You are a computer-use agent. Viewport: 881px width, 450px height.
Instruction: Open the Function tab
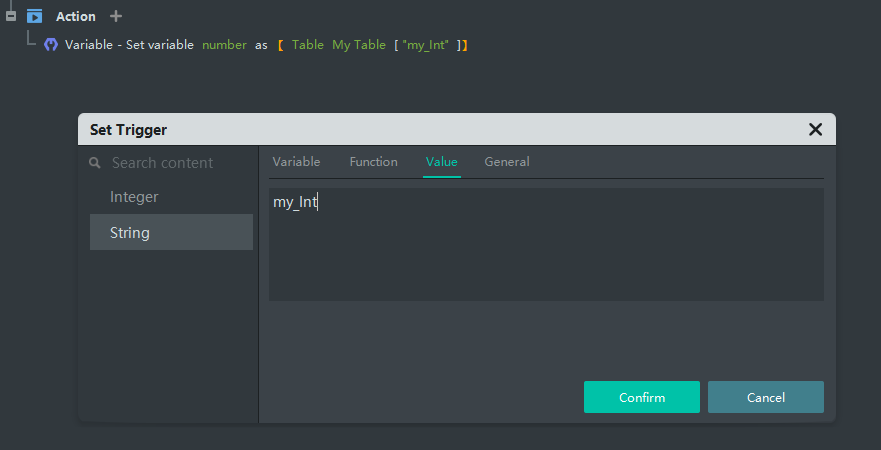pyautogui.click(x=373, y=162)
